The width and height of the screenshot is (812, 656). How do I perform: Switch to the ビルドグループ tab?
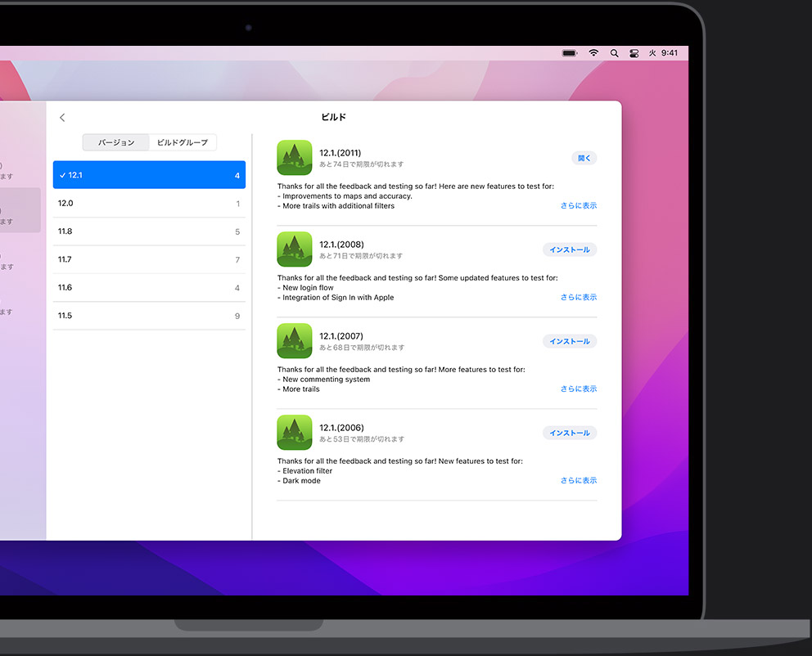point(183,142)
